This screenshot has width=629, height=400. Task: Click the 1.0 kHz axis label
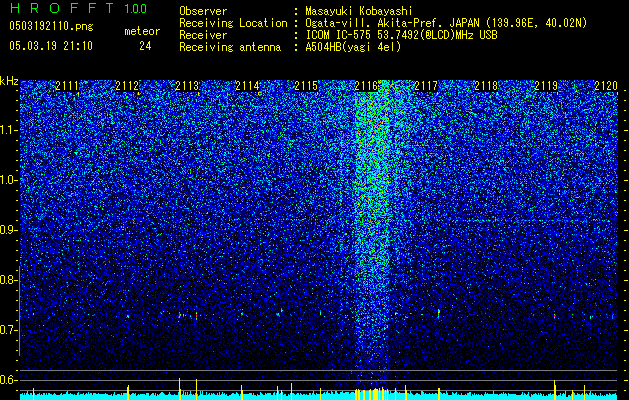click(8, 180)
